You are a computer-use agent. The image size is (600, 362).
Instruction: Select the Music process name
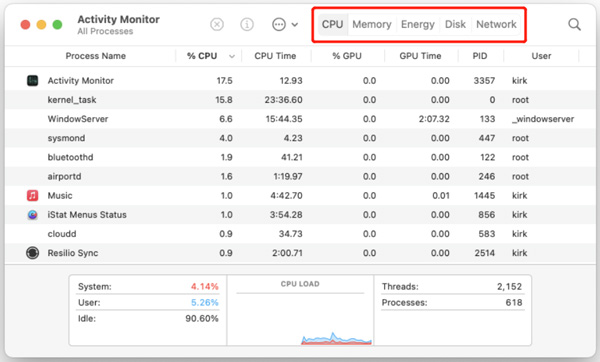pos(60,196)
